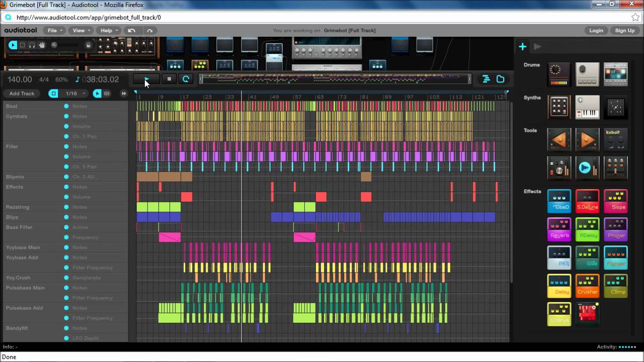644x362 pixels.
Task: Add the Gate effect pedal
Action: 587,257
